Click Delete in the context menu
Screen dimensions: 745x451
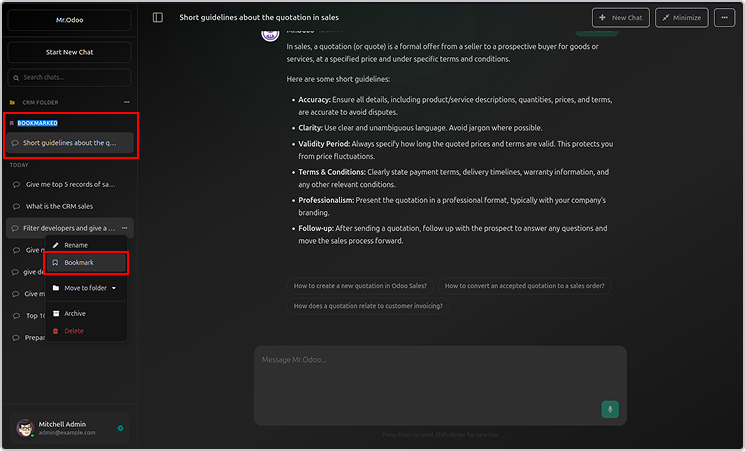click(x=74, y=330)
